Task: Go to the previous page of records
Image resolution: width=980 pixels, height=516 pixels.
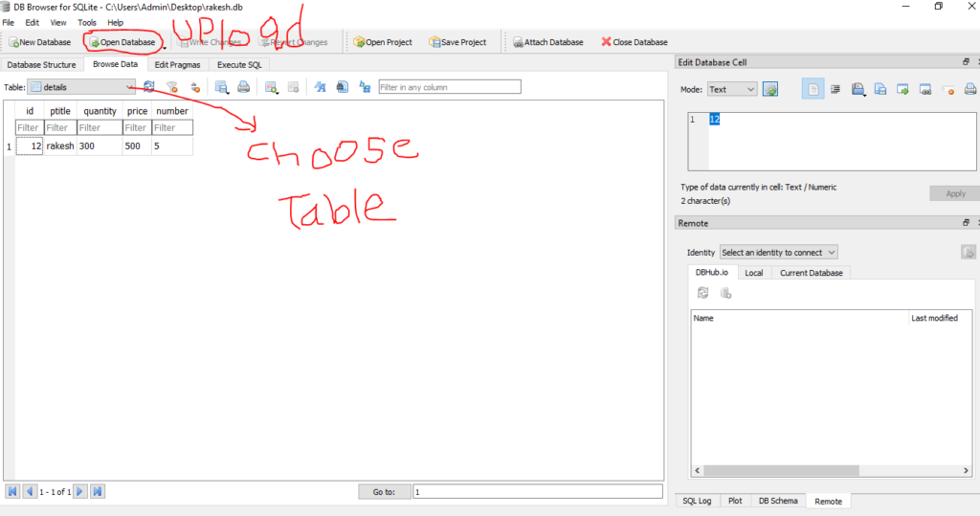Action: (x=30, y=492)
